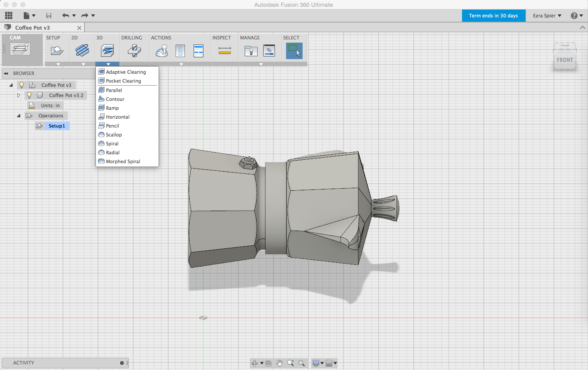Screen dimensions: 588x370
Task: Click FRONT on the ViewCube
Action: 565,60
